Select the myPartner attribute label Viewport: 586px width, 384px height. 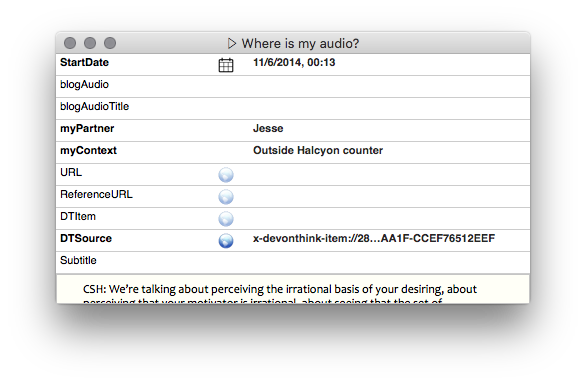(87, 129)
